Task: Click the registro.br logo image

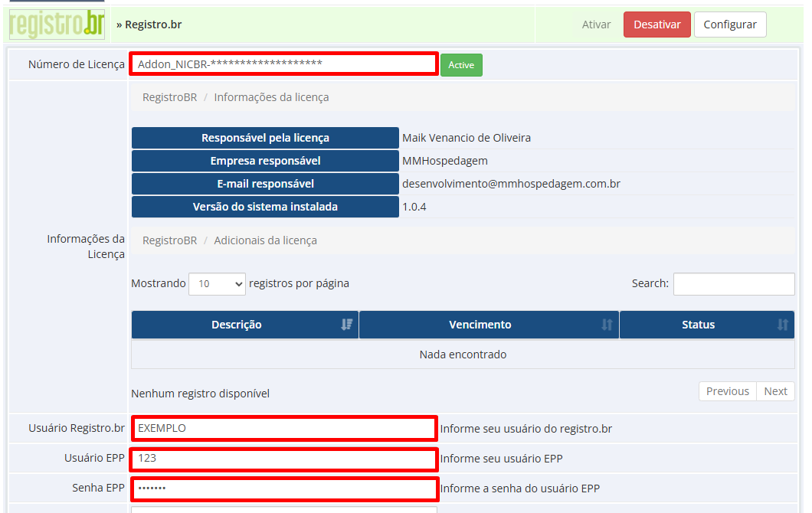Action: pos(57,25)
